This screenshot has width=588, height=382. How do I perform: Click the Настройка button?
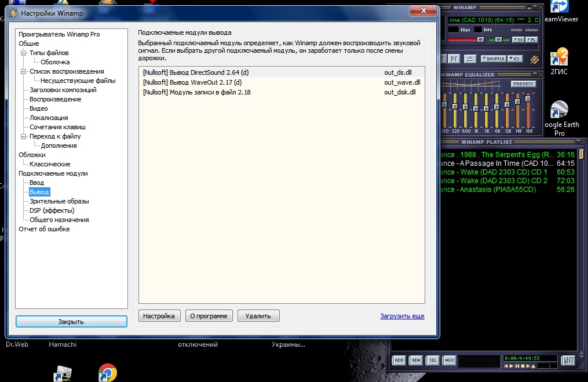[159, 316]
